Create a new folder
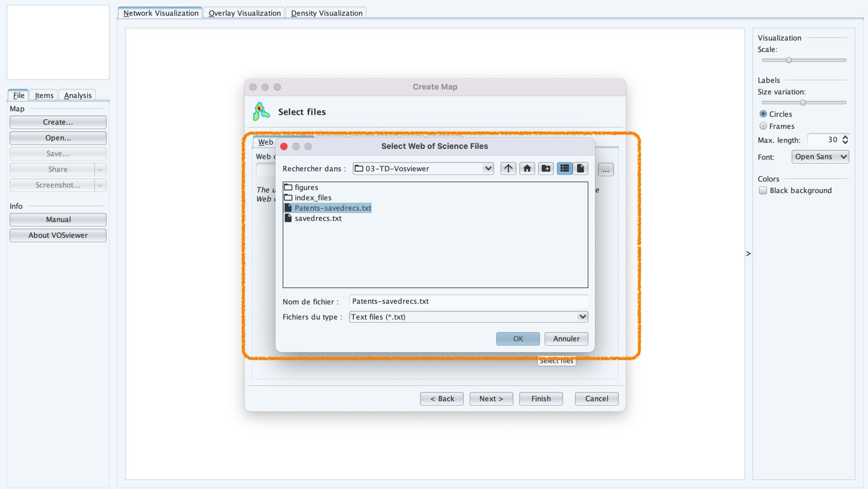 546,168
